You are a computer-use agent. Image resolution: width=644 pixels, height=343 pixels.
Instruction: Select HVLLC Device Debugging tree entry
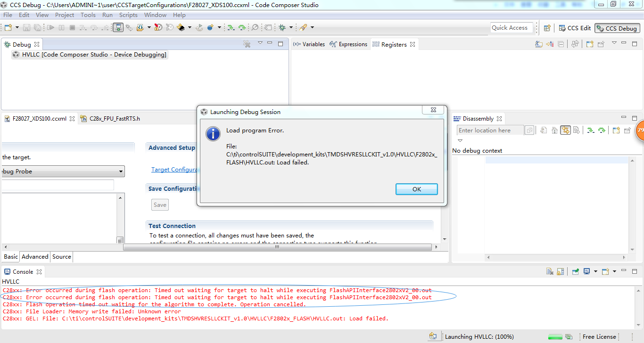pos(90,55)
